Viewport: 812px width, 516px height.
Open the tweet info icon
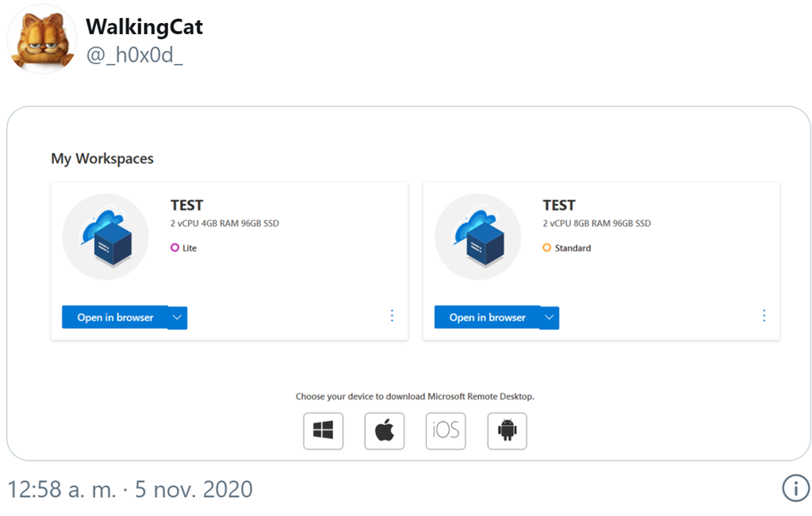point(795,489)
